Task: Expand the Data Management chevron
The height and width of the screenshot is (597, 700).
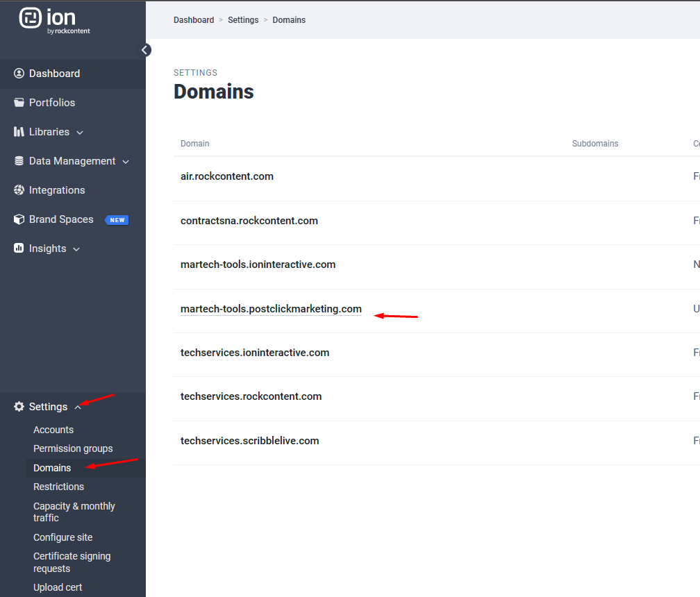Action: click(x=126, y=162)
